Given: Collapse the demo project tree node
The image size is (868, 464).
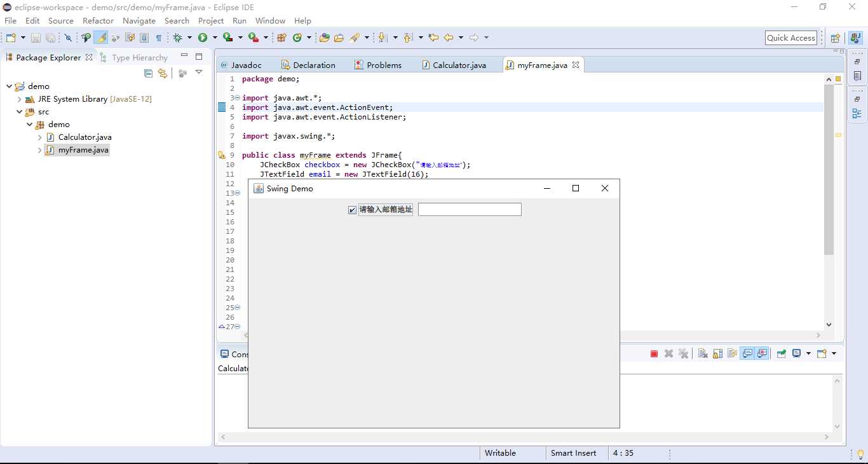Looking at the screenshot, I should (9, 86).
